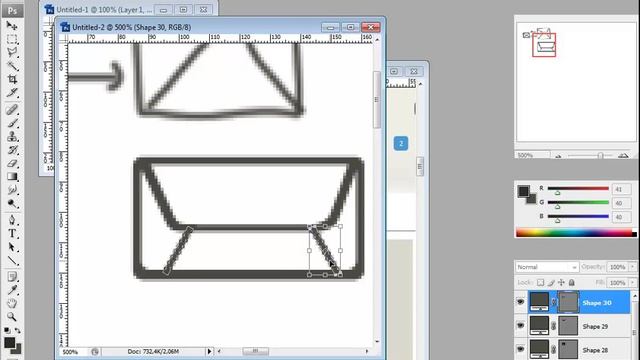Click the B value input field
This screenshot has height=360, width=640.
[x=621, y=217]
